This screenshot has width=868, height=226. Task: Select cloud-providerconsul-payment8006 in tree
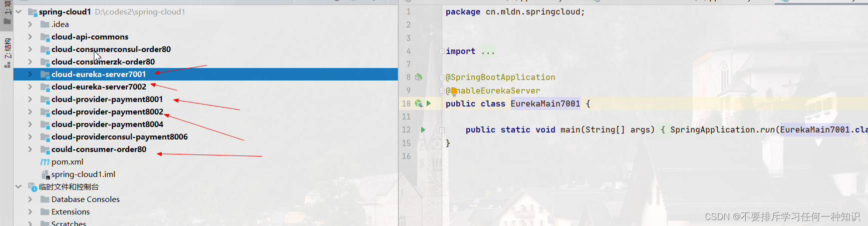[120, 136]
